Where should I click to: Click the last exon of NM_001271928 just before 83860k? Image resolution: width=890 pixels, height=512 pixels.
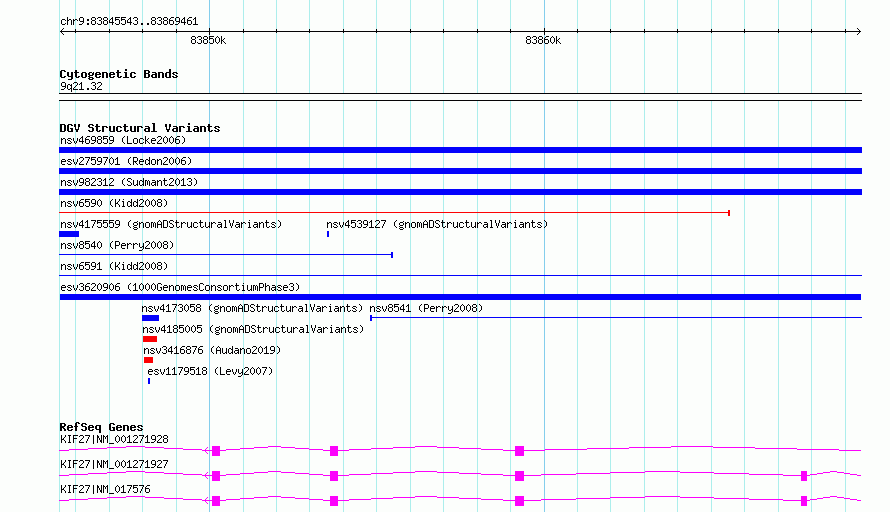pos(519,451)
